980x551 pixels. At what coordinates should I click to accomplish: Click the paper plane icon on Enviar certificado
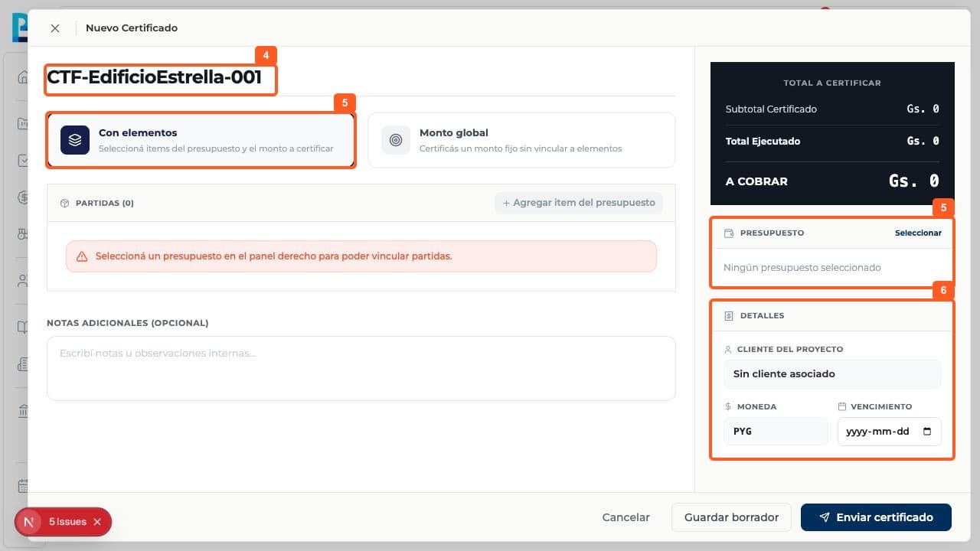pos(825,517)
